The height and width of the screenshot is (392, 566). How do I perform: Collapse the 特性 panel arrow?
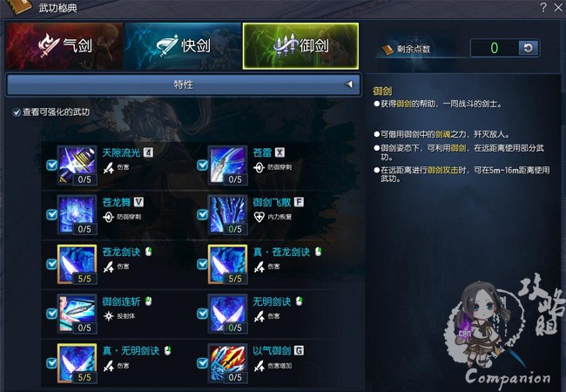click(x=348, y=84)
